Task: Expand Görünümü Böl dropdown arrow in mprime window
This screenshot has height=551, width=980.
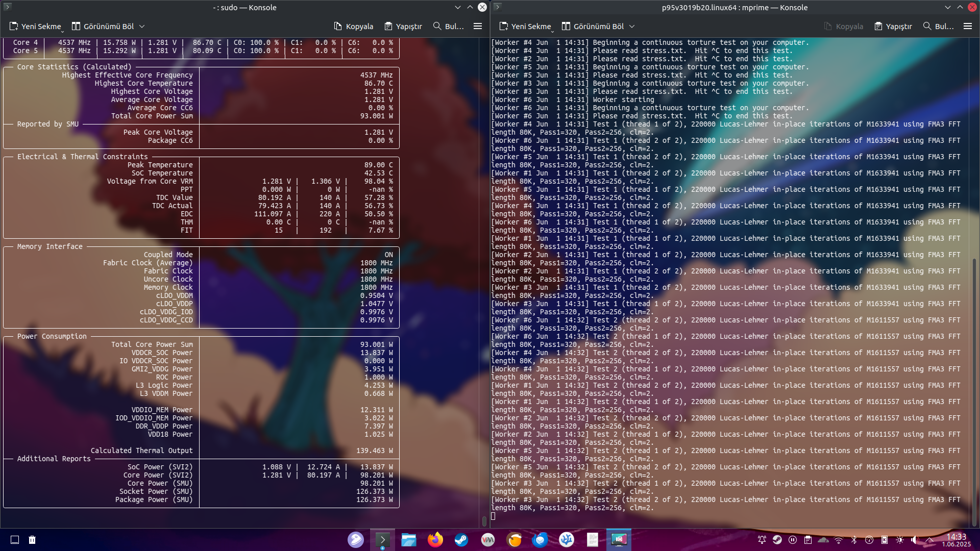Action: 632,27
